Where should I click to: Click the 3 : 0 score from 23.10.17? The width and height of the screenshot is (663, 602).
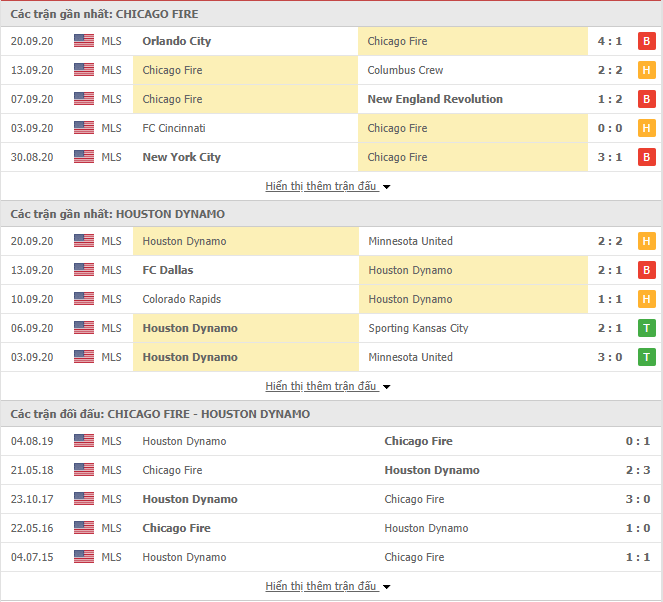point(638,499)
